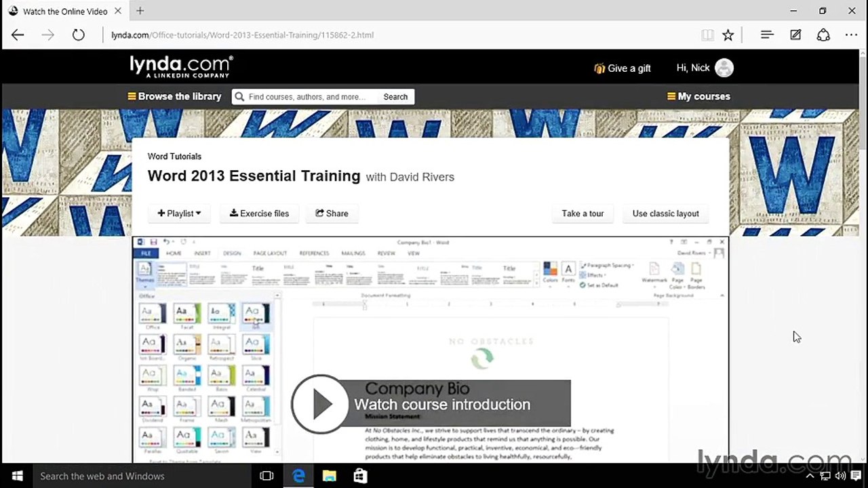Screen dimensions: 868x488
Task: Open the Browse the library menu
Action: pyautogui.click(x=174, y=96)
